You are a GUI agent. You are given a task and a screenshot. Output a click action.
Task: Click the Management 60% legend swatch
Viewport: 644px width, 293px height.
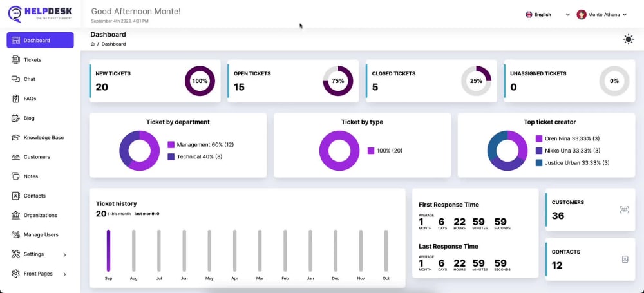[x=171, y=145]
